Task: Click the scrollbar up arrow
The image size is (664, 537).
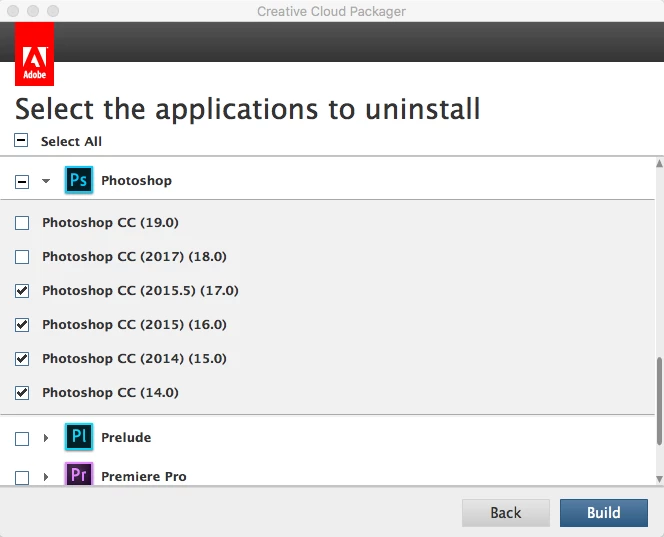Action: pos(659,163)
